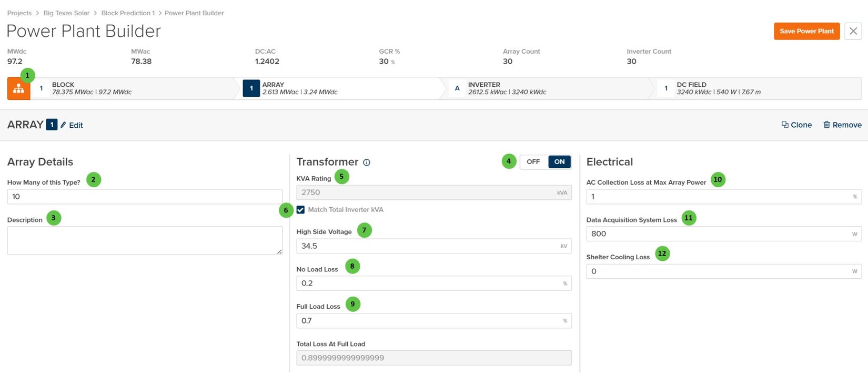This screenshot has height=375, width=868.
Task: Click the resize grip of Description box
Action: [x=279, y=252]
